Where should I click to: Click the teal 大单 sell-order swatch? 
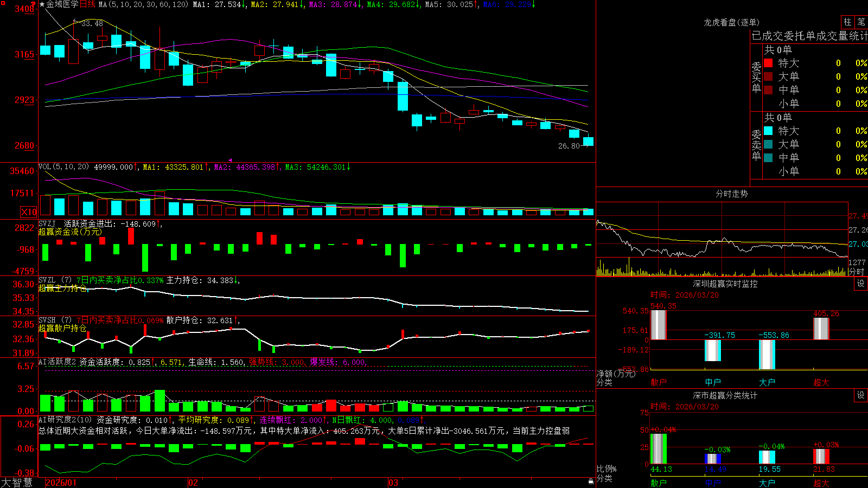[768, 144]
